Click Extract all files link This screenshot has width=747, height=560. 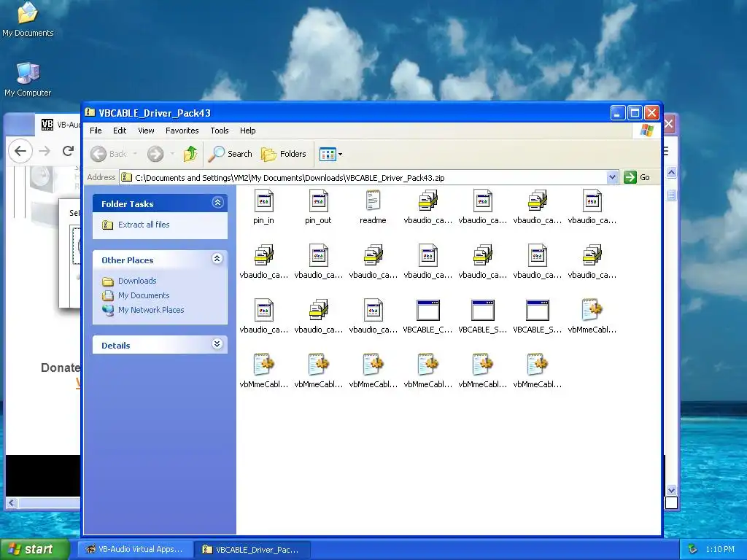pos(144,225)
